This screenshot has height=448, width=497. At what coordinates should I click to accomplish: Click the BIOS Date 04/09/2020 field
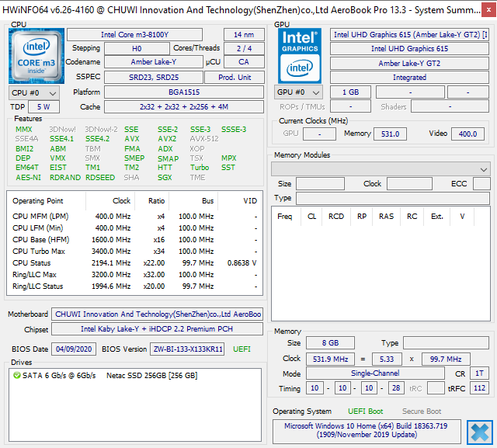pyautogui.click(x=74, y=349)
